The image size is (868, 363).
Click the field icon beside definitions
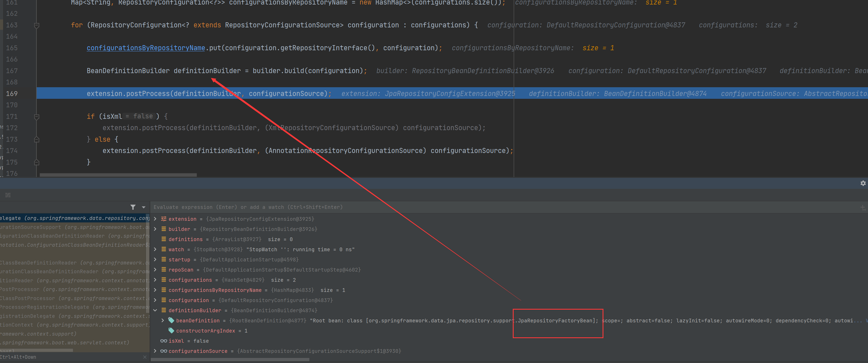tap(164, 239)
